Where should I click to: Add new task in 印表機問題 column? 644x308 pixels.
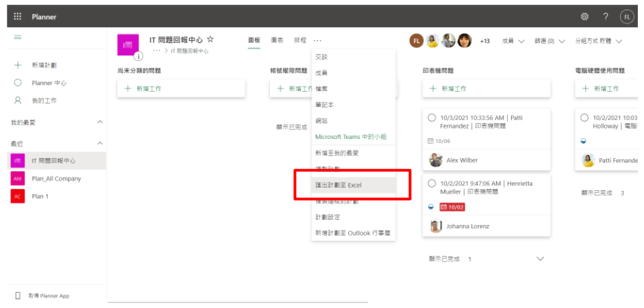click(x=486, y=88)
